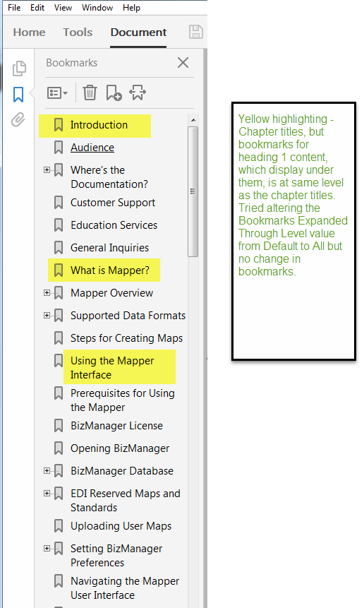Select the Uploading User Maps bookmark
The image size is (364, 608).
click(x=121, y=526)
